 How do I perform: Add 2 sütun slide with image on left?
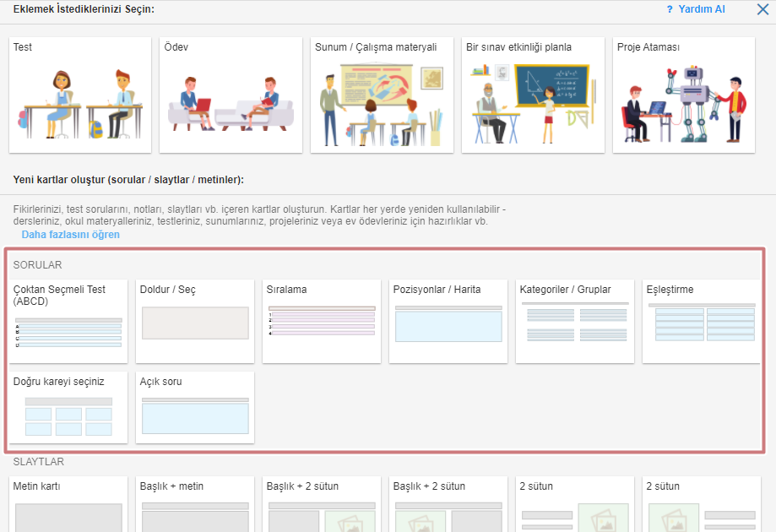point(701,504)
